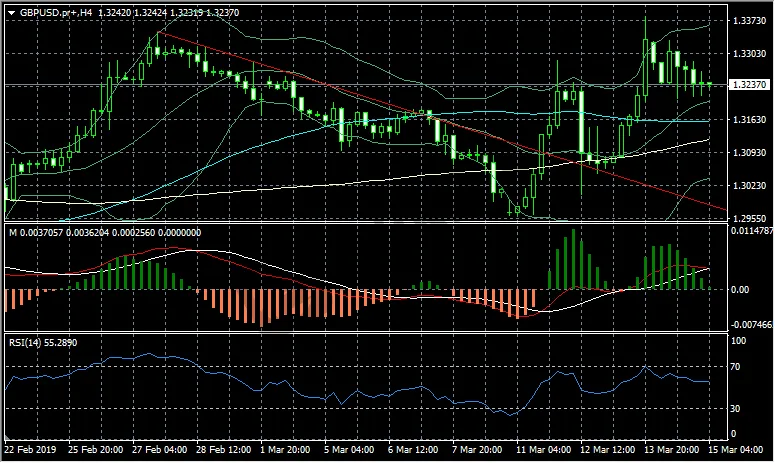The width and height of the screenshot is (775, 463).
Task: Click the 0.0114787 MACD scale maximum
Action: click(752, 231)
